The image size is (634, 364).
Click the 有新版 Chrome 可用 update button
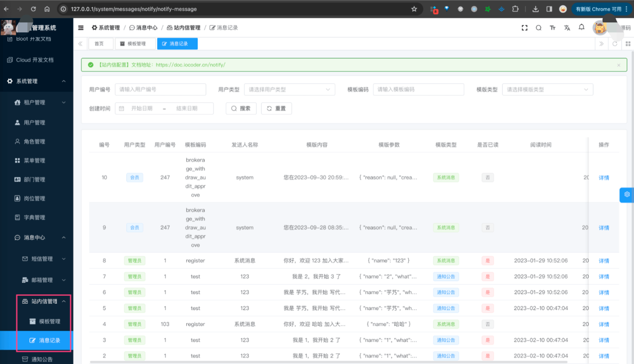(x=602, y=9)
